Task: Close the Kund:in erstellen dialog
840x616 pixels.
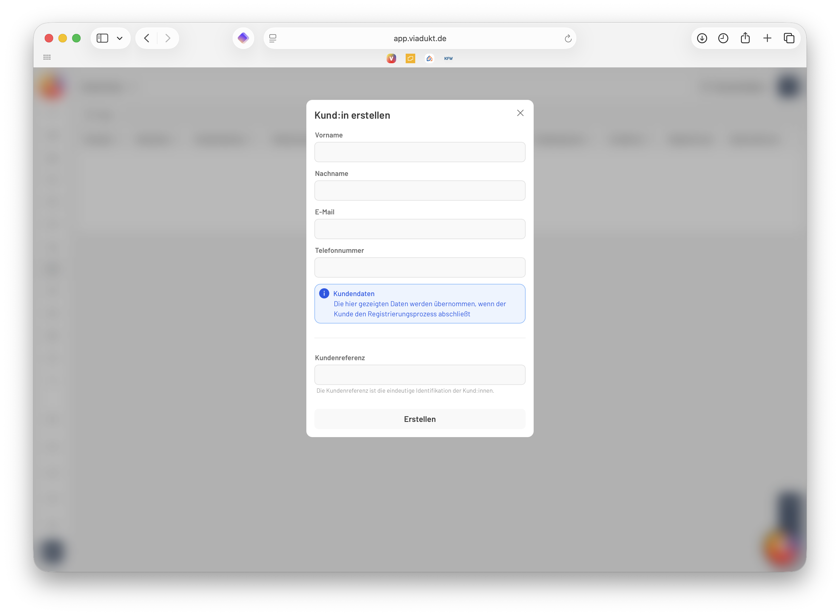Action: pyautogui.click(x=520, y=113)
